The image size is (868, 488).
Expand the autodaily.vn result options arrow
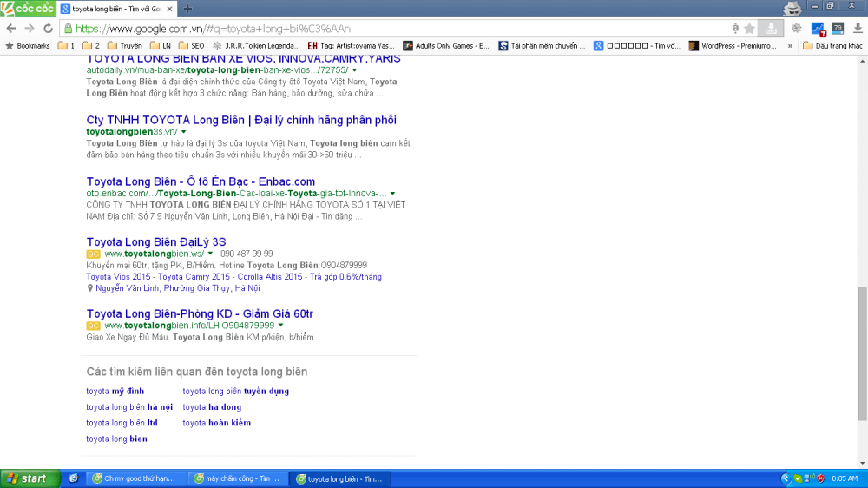click(354, 70)
